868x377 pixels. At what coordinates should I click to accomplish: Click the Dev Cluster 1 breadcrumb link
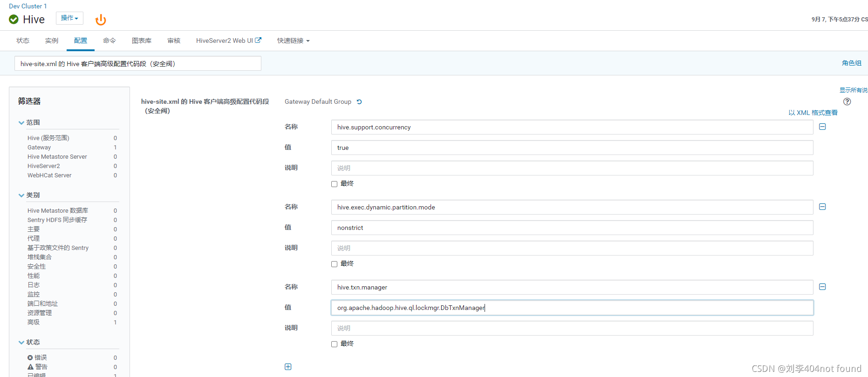tap(28, 6)
